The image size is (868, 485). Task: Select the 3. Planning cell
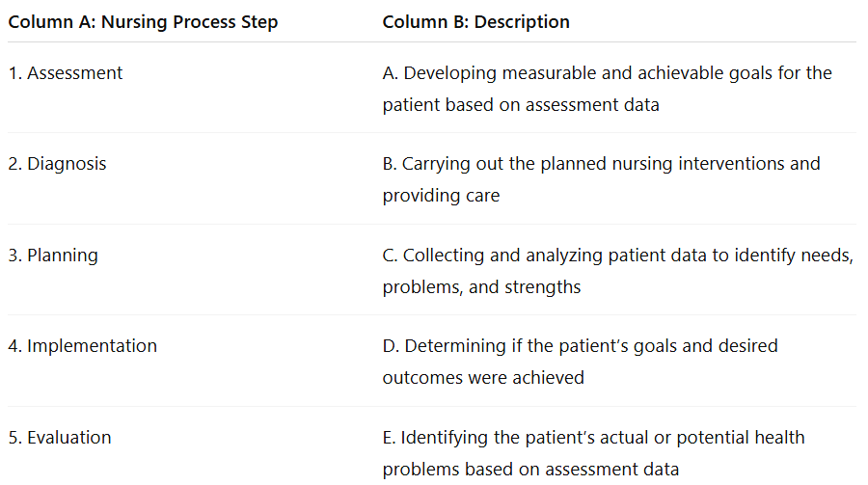(53, 256)
